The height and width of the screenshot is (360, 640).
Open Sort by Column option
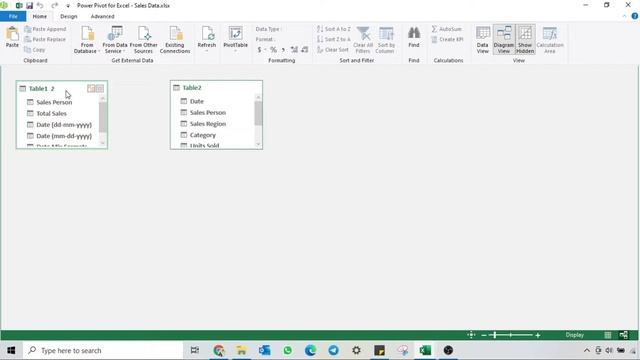pyautogui.click(x=386, y=39)
